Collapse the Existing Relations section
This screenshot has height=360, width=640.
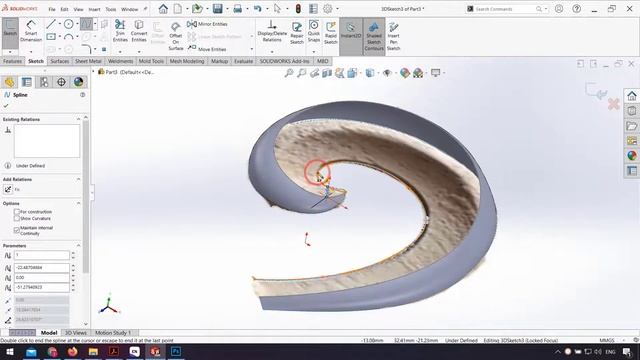78,119
